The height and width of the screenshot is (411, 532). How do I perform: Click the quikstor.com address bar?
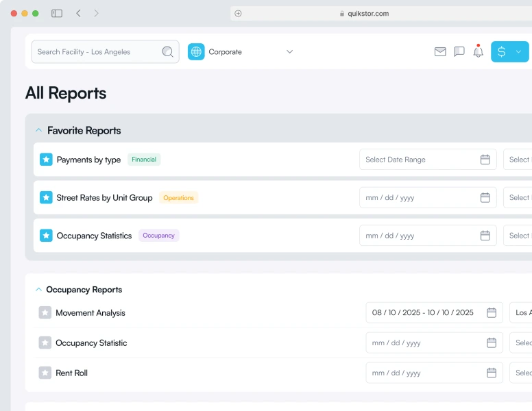point(381,14)
